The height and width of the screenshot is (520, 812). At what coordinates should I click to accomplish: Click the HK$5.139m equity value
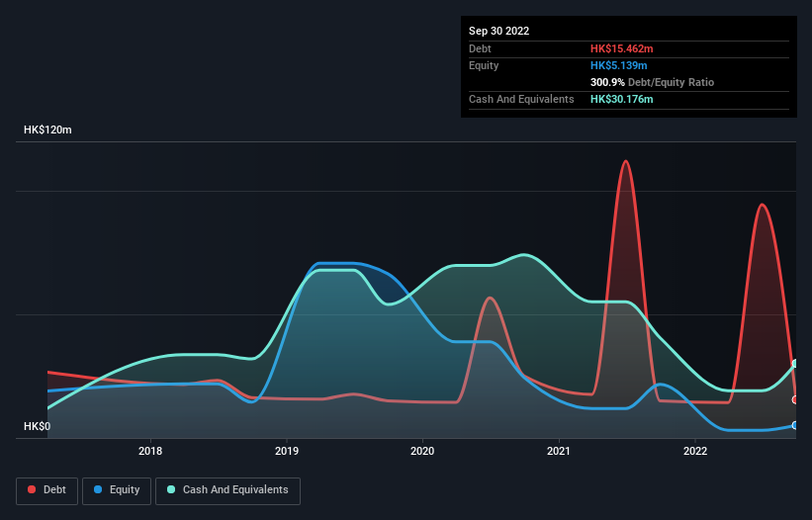[x=618, y=65]
